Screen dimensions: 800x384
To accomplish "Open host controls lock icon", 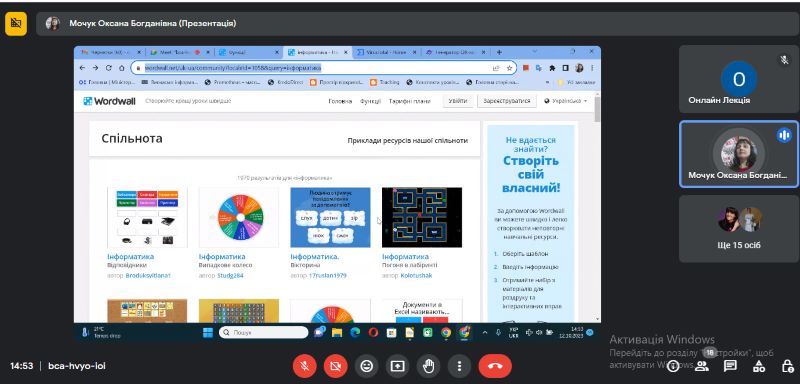I will [787, 366].
